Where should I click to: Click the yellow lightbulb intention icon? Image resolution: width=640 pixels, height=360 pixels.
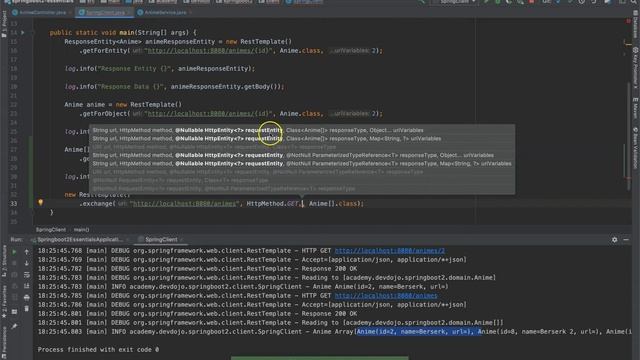(x=40, y=202)
